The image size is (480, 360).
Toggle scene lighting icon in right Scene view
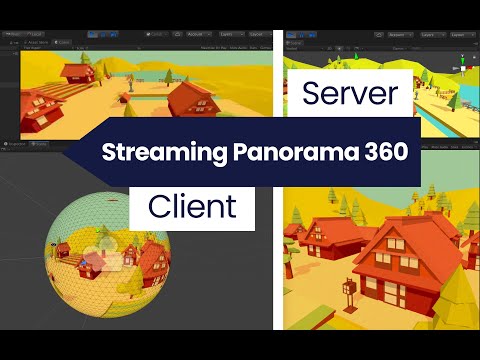pos(339,49)
